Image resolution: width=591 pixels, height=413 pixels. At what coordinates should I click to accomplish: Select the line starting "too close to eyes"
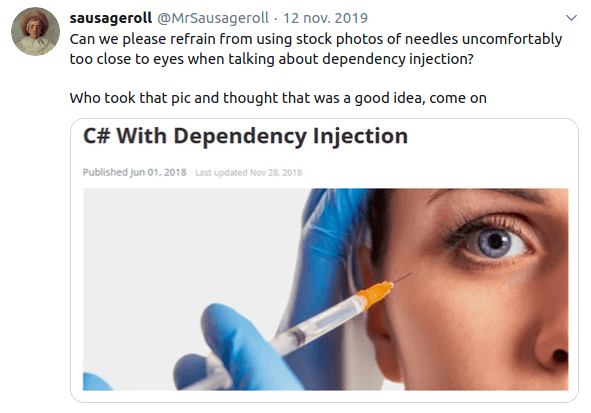coord(271,59)
